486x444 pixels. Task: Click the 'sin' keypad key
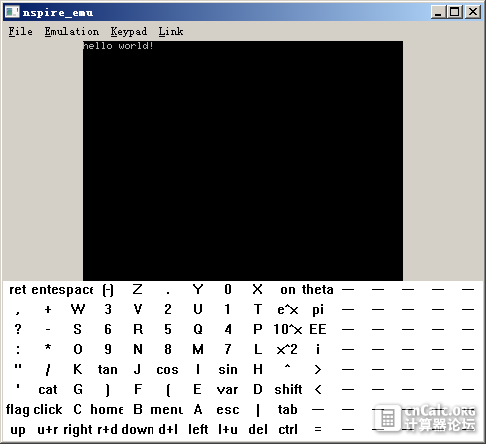(228, 369)
